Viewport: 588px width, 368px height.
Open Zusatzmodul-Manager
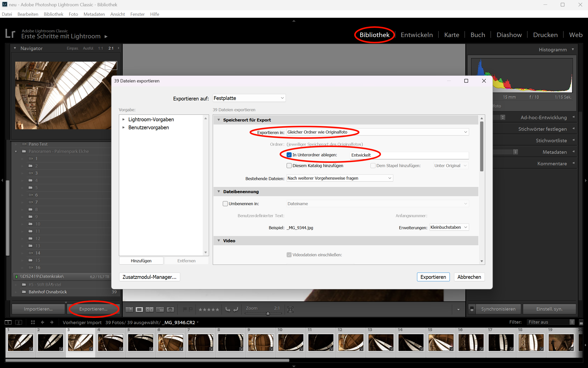149,277
